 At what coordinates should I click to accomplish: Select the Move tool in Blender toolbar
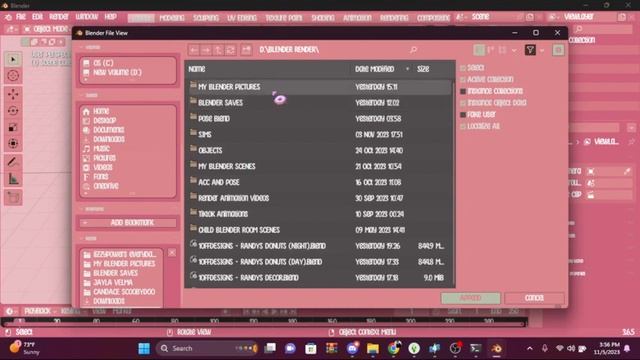13,94
